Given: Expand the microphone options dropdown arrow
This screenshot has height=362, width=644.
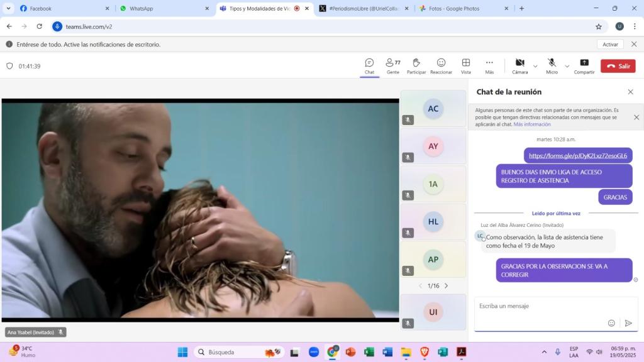Looking at the screenshot, I should [567, 66].
